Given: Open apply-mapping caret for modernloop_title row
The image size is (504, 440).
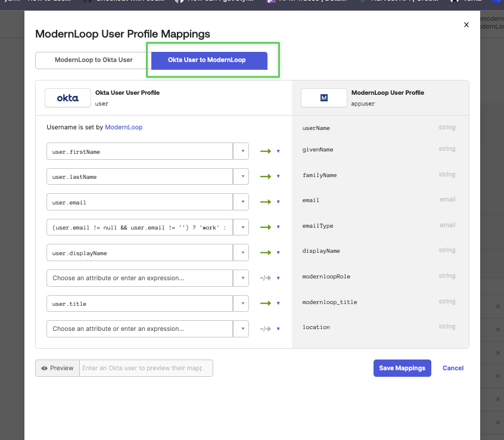Looking at the screenshot, I should point(278,303).
